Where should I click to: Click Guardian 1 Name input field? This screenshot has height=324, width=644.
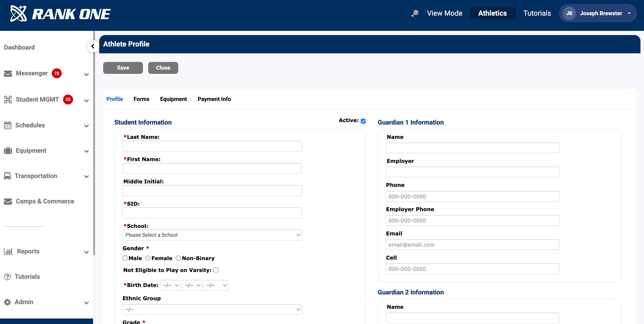point(472,148)
